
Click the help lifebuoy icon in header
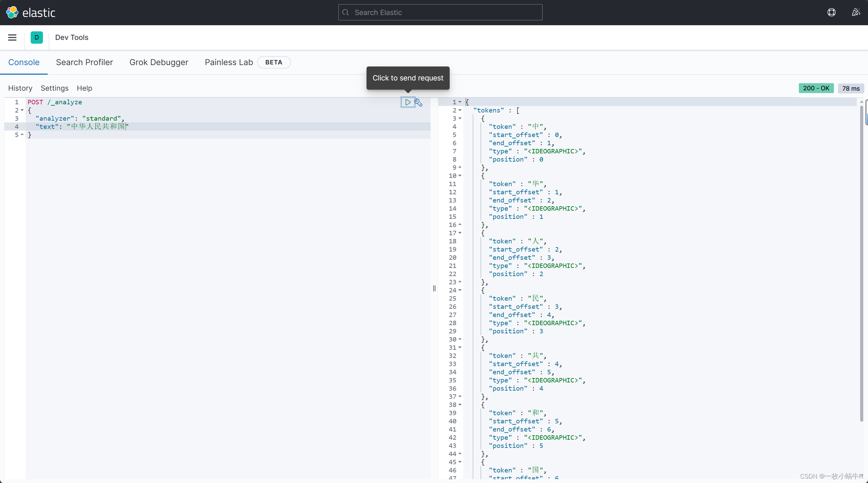tap(832, 12)
